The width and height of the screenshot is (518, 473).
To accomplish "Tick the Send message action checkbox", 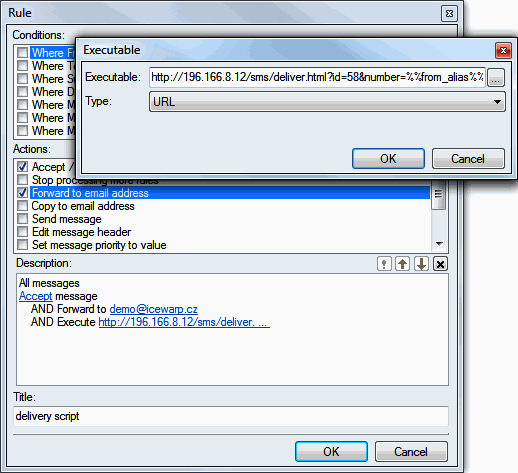I will [x=22, y=219].
